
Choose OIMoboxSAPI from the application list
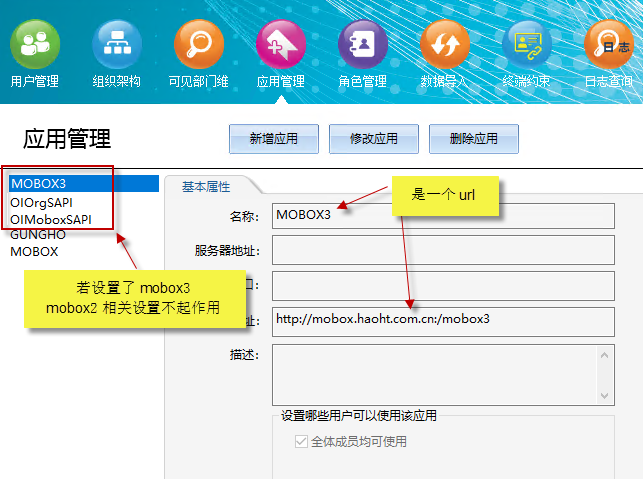coord(51,219)
